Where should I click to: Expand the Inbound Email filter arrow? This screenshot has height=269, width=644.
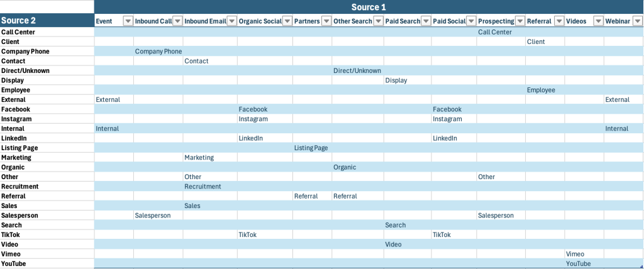point(232,21)
